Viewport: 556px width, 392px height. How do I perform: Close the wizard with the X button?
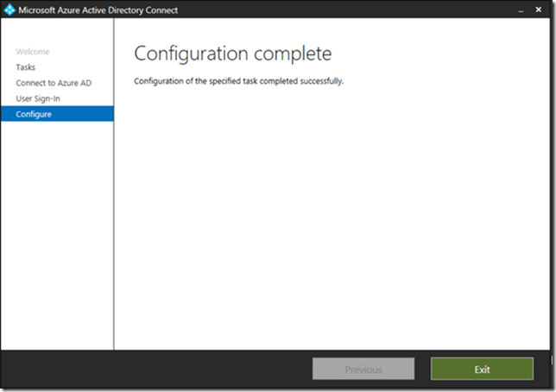click(x=542, y=9)
